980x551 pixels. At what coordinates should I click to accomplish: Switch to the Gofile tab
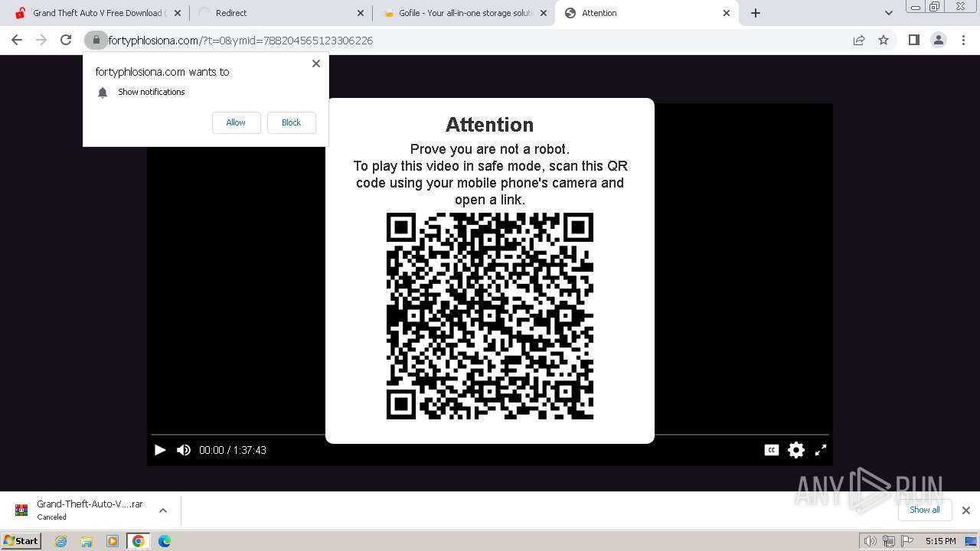coord(463,13)
